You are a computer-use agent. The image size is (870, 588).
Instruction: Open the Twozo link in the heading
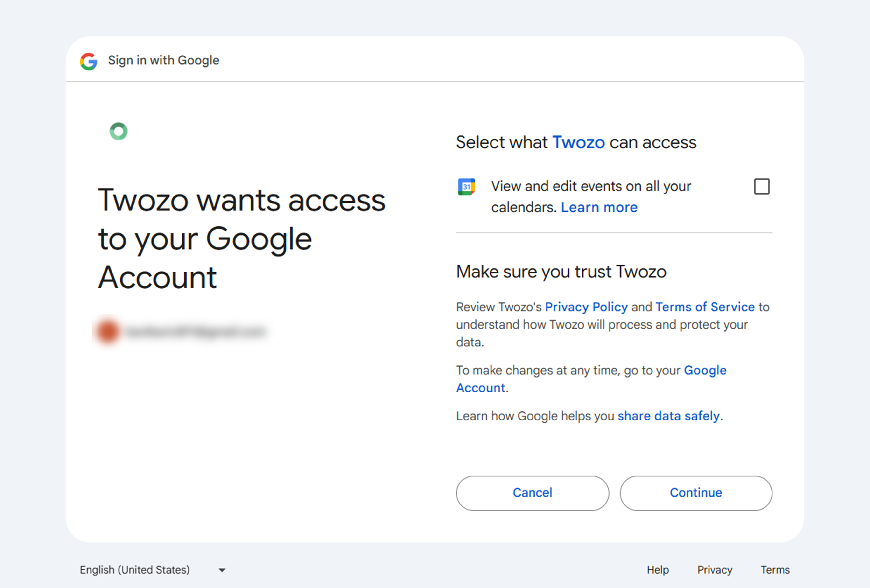(578, 143)
